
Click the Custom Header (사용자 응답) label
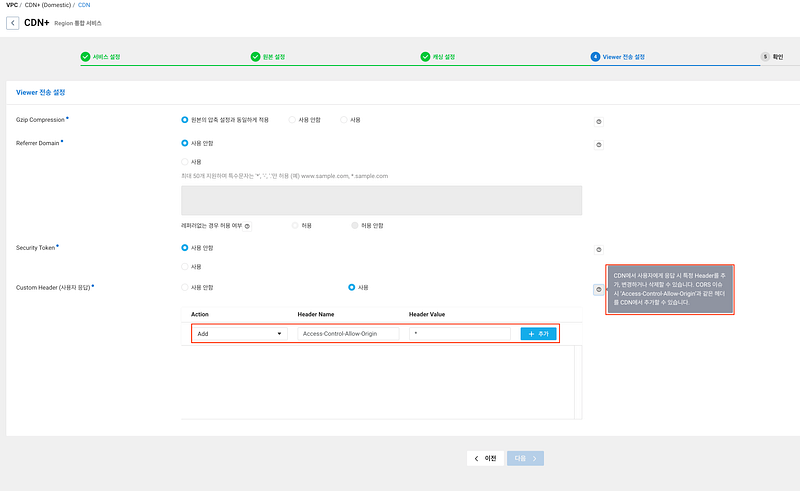click(53, 288)
